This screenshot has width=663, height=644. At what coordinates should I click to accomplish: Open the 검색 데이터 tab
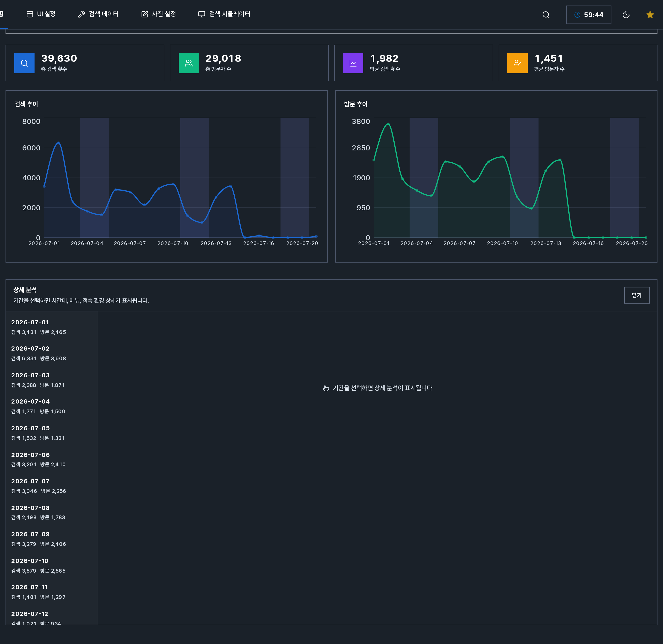pos(98,14)
